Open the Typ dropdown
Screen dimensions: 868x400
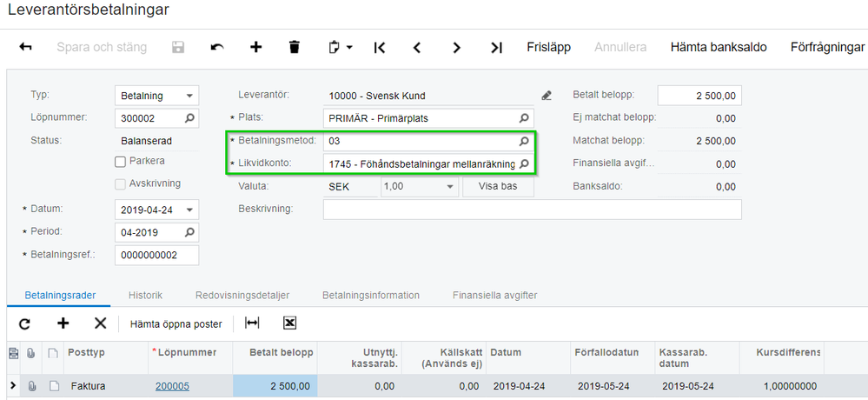coord(190,96)
